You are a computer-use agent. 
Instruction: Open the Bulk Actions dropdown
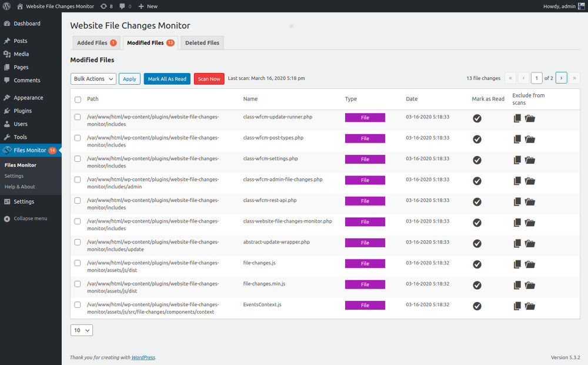93,79
